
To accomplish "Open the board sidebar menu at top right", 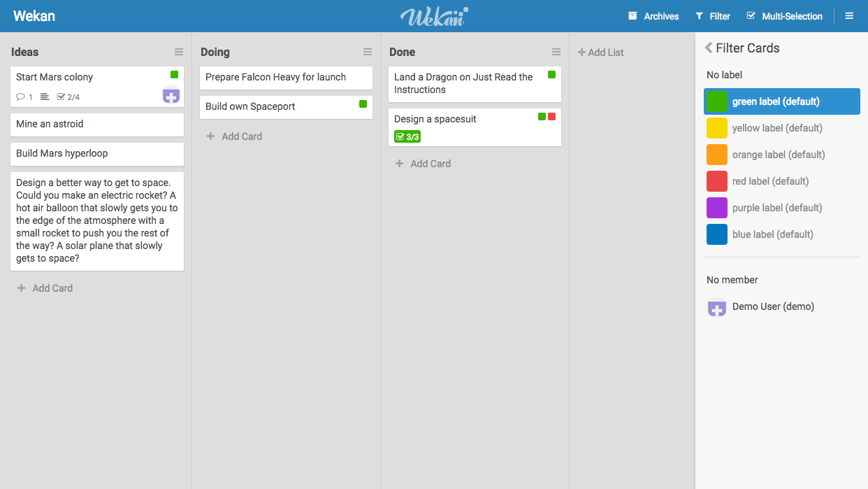I will [848, 15].
